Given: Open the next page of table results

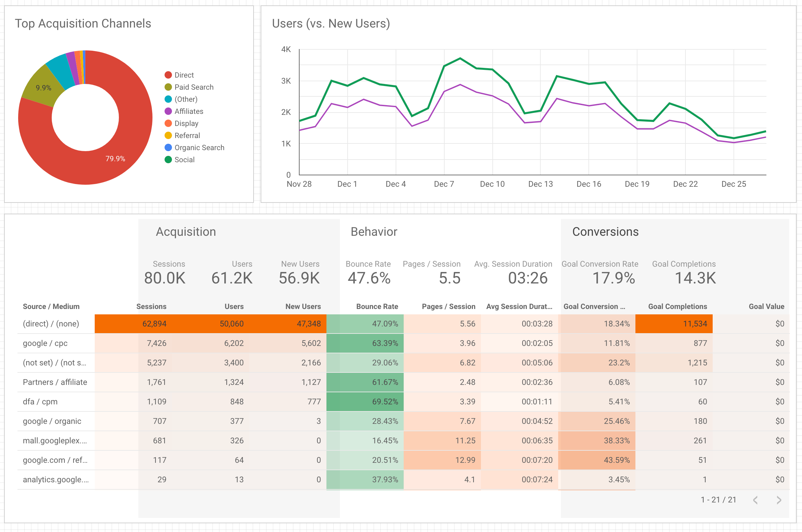Looking at the screenshot, I should [780, 499].
